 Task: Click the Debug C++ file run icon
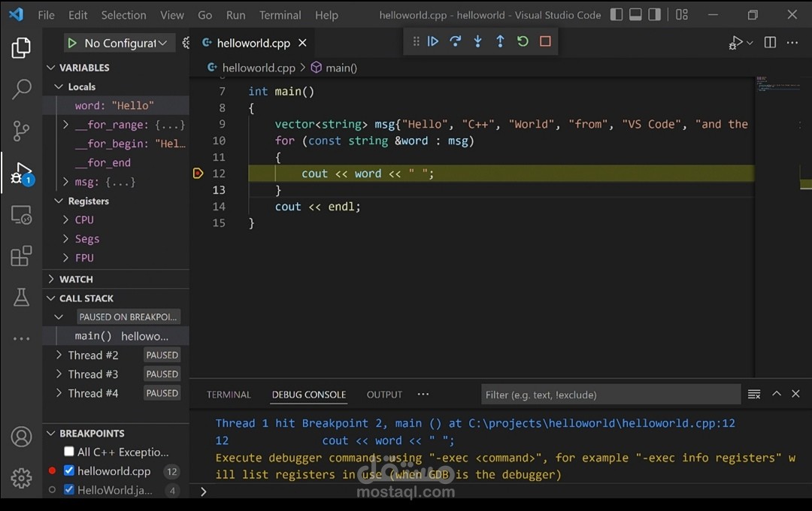pos(735,42)
